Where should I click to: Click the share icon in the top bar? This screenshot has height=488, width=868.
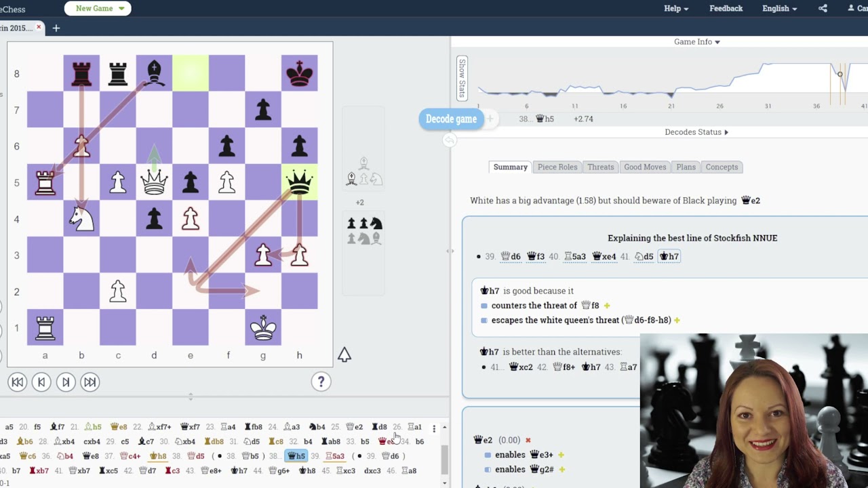(823, 8)
